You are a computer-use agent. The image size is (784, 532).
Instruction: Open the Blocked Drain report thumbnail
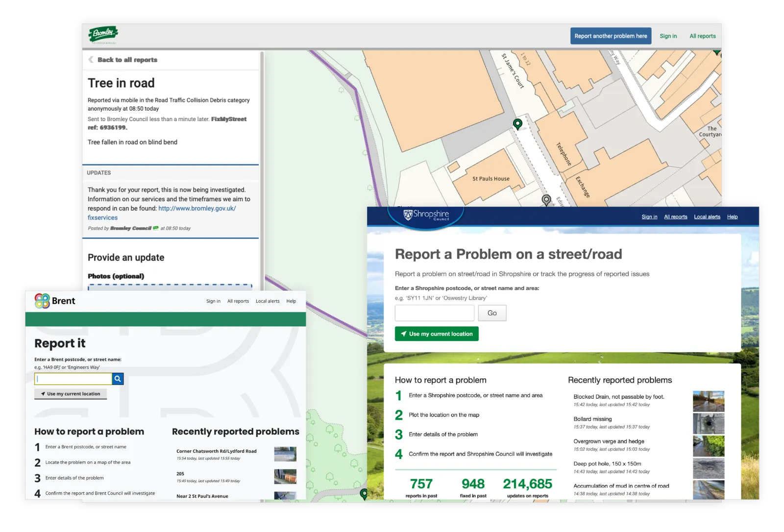708,401
